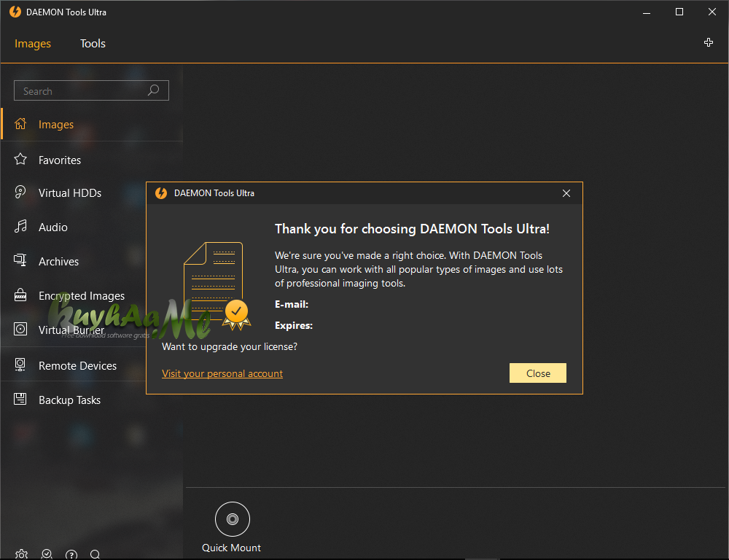Select the Audio music note icon
729x560 pixels.
point(20,227)
